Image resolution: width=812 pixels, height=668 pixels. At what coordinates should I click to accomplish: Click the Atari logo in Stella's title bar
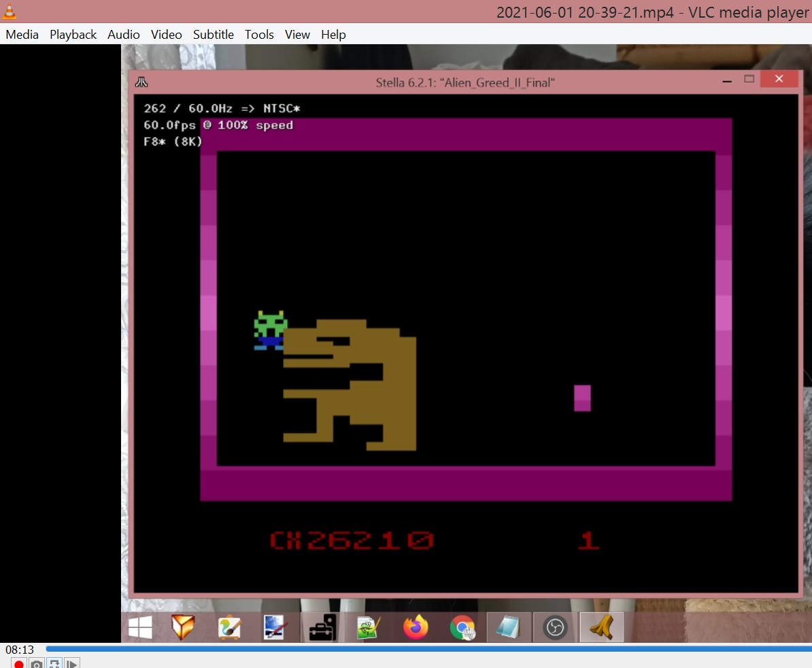(141, 82)
